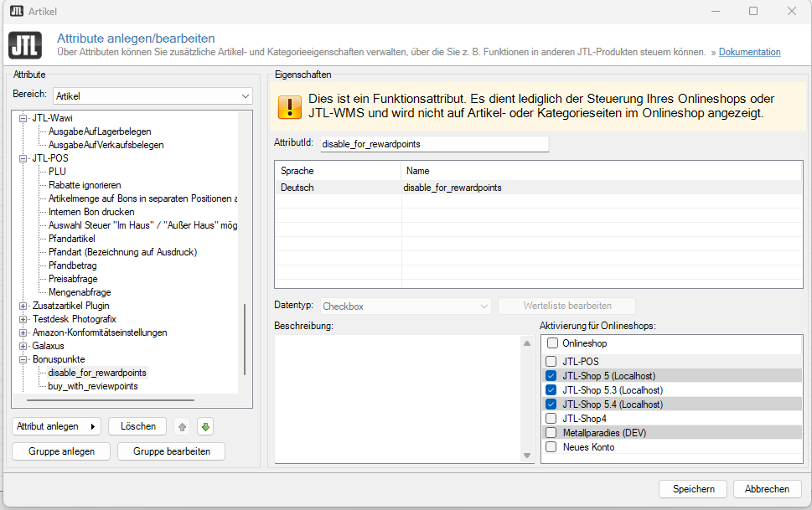
Task: Collapse the Bonuspunkte tree group
Action: [x=23, y=359]
